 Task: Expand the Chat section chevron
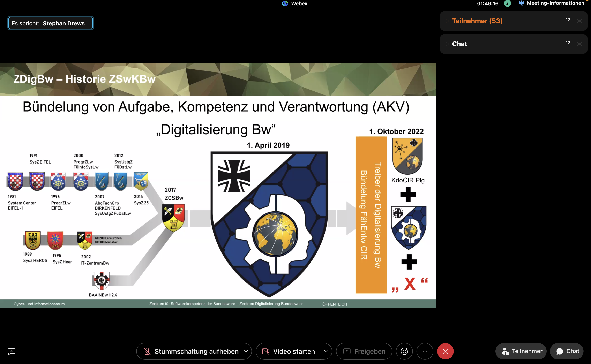(447, 44)
